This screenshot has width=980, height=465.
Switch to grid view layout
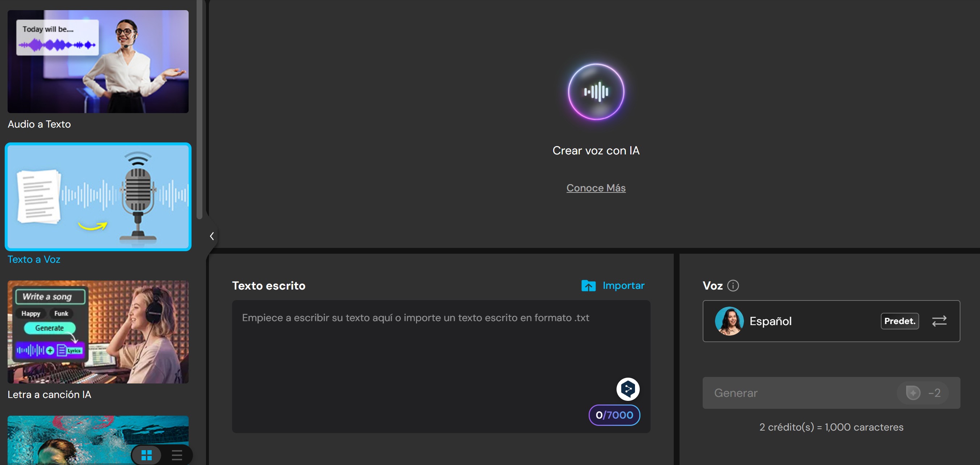[147, 455]
